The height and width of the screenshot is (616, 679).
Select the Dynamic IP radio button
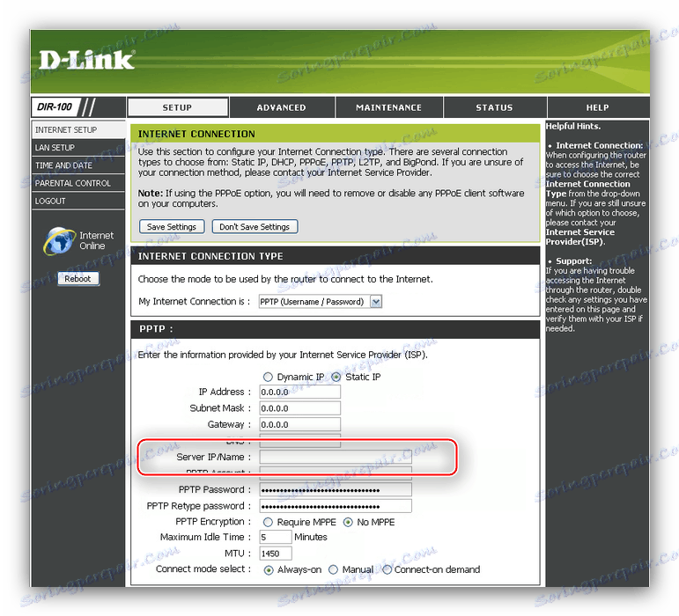[x=268, y=378]
